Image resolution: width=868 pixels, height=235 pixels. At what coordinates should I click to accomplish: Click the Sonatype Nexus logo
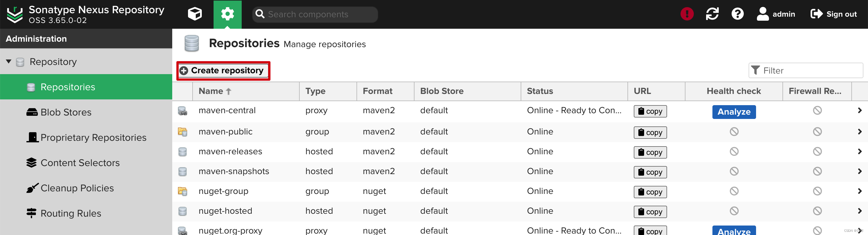click(x=15, y=14)
